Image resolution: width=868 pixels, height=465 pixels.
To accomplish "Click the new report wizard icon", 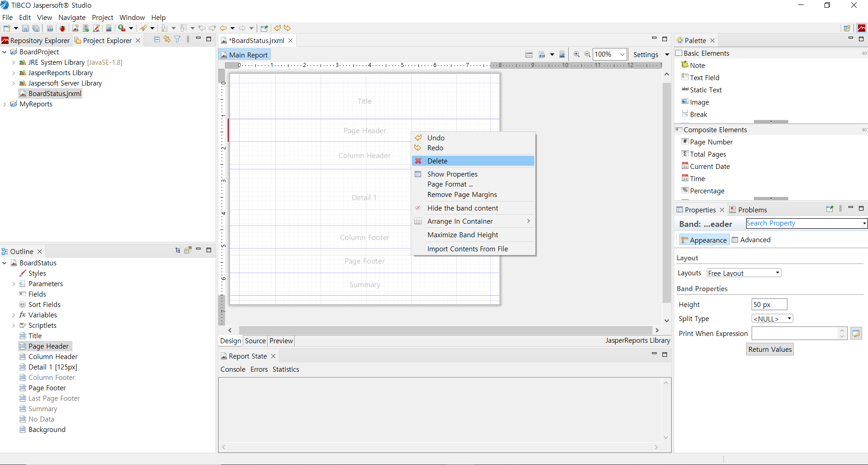I will click(75, 28).
